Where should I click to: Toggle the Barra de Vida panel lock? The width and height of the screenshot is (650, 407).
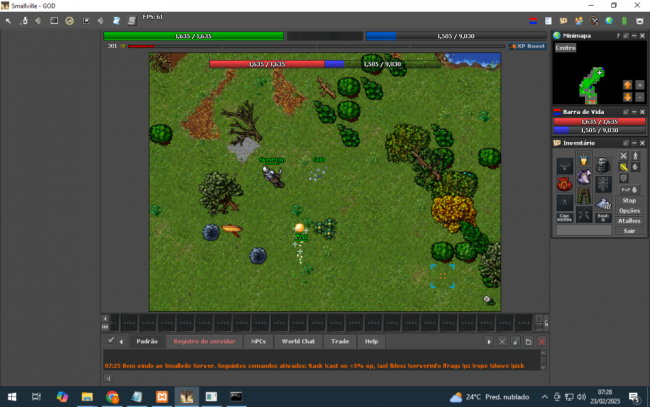pyautogui.click(x=626, y=112)
